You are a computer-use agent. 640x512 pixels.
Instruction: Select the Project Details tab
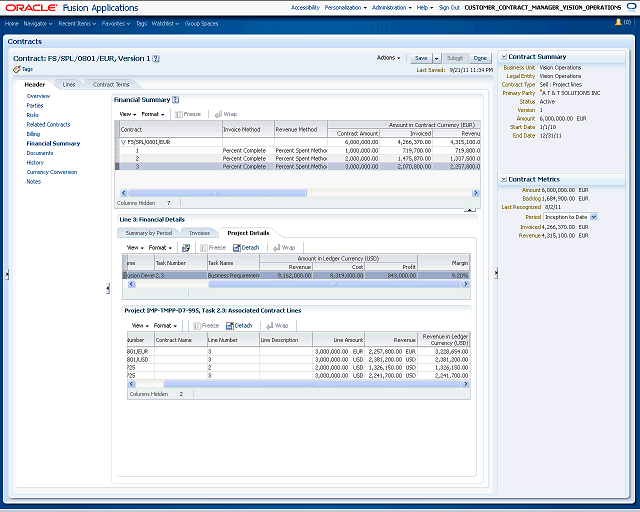pos(248,233)
